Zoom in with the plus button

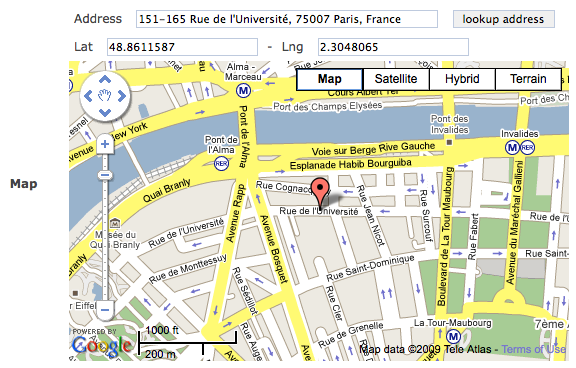coord(105,144)
